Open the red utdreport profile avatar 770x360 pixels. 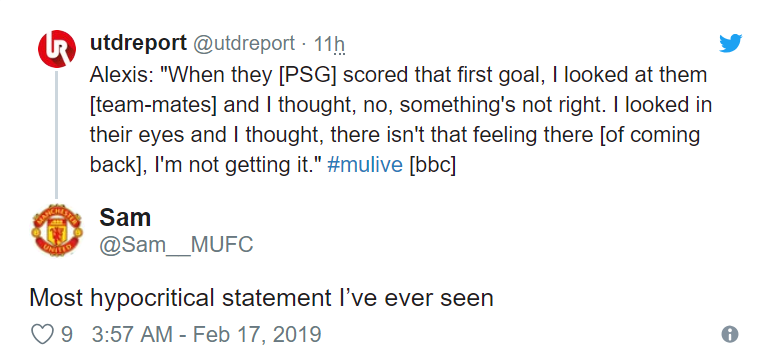coord(57,49)
